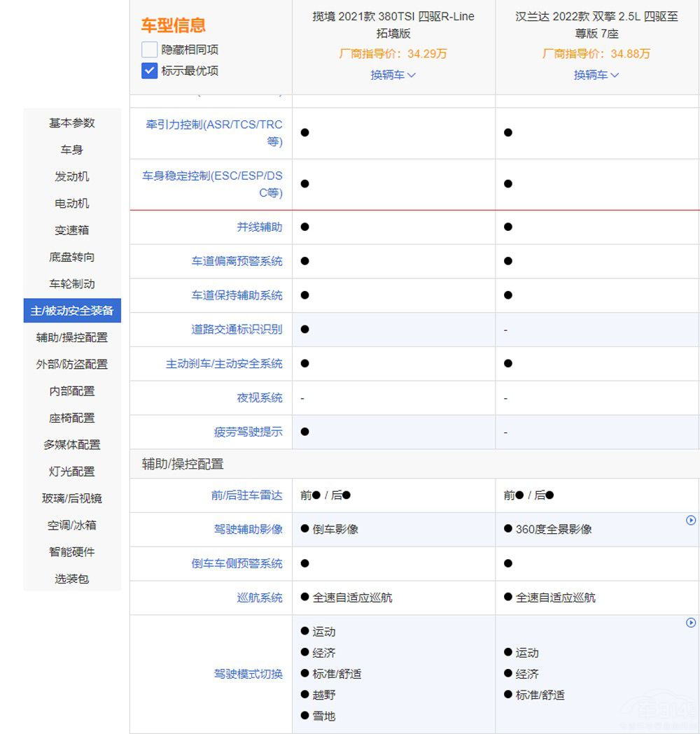This screenshot has height=734, width=700.
Task: Open the 换辆车 dropdown under 揽境
Action: 393,75
